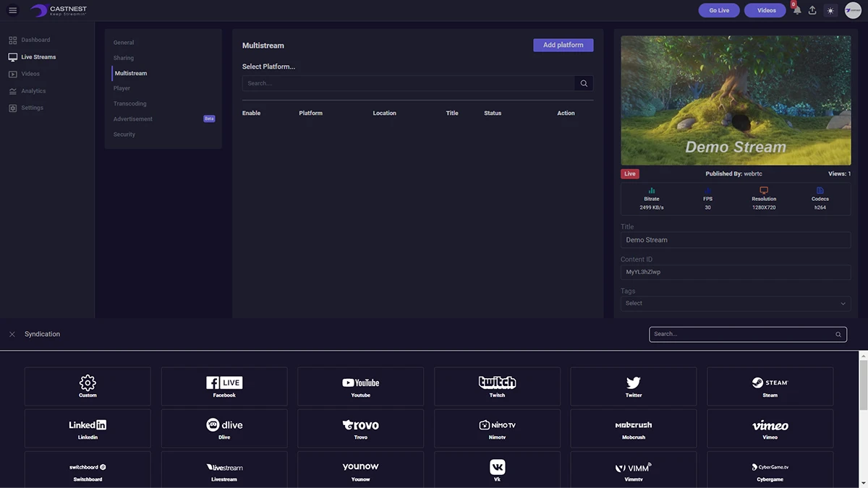The image size is (868, 488).
Task: Open the hamburger menu
Action: (x=12, y=10)
